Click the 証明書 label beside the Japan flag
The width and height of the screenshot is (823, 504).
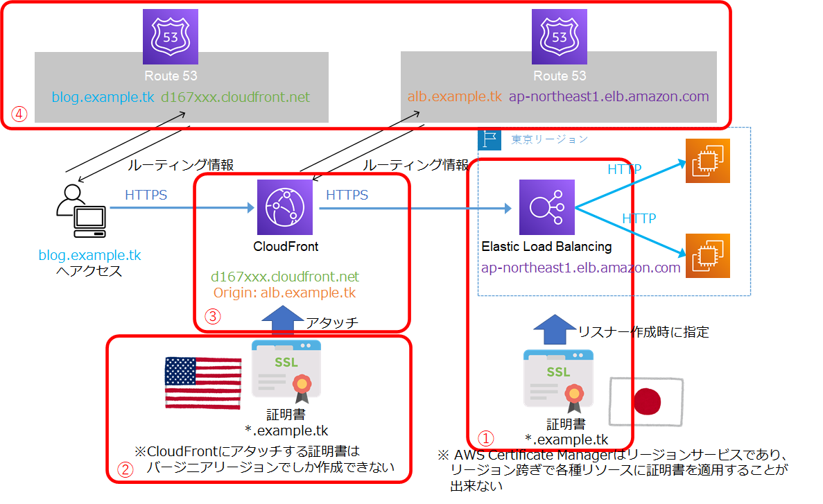566,424
